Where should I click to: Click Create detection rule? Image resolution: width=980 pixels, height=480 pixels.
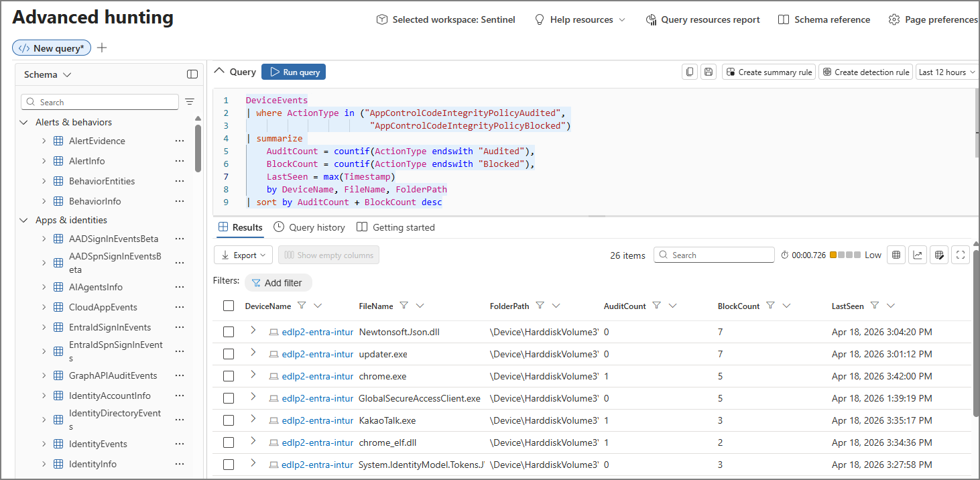865,72
